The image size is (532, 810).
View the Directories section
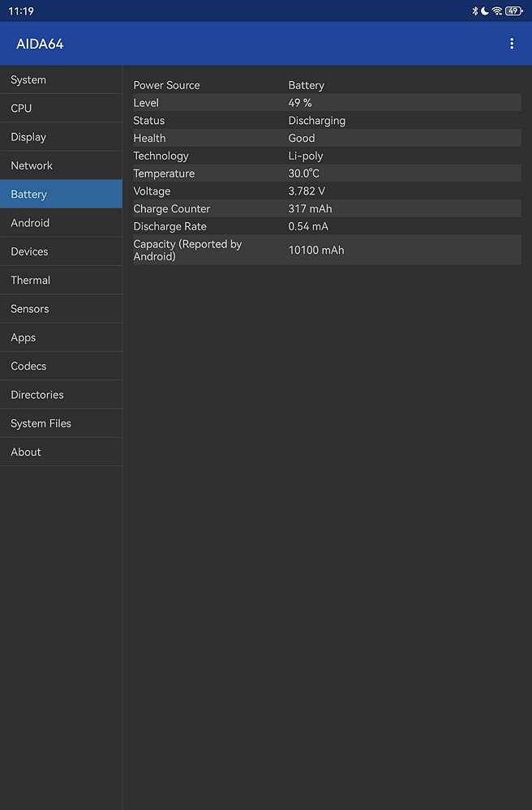pyautogui.click(x=61, y=395)
